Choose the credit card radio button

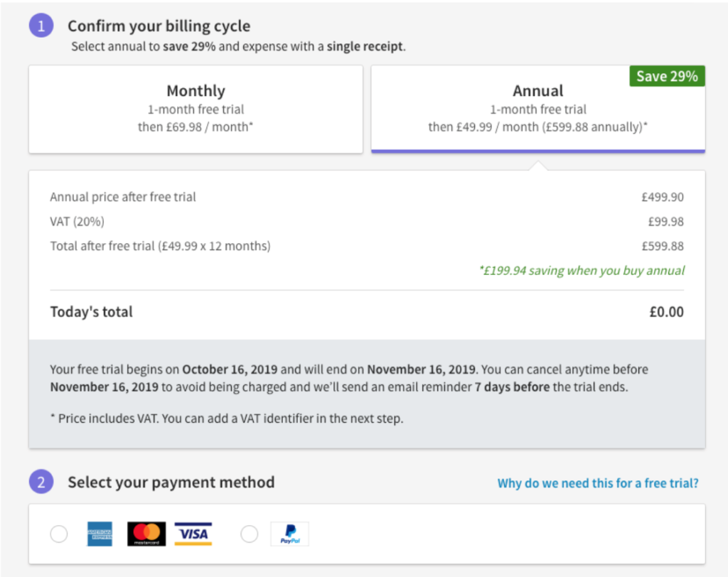click(59, 534)
